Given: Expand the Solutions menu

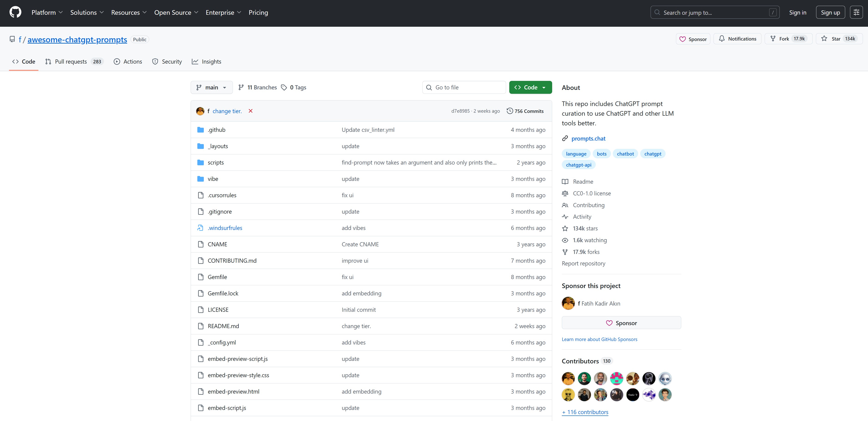Looking at the screenshot, I should [x=87, y=12].
